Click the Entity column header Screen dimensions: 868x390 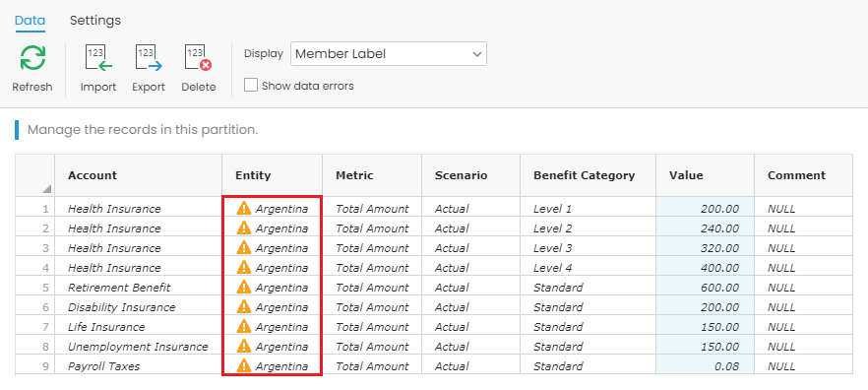coord(273,175)
